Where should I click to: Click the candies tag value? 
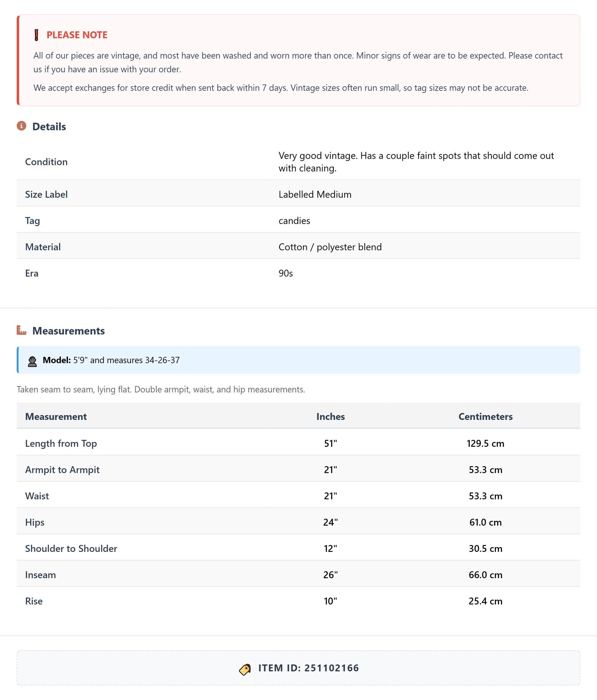point(295,221)
